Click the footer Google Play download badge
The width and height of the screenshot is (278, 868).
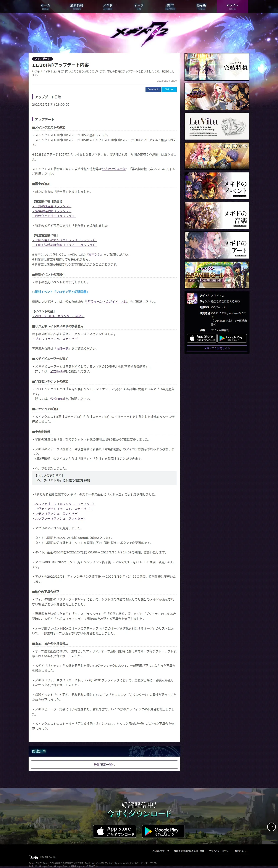pyautogui.click(x=163, y=831)
